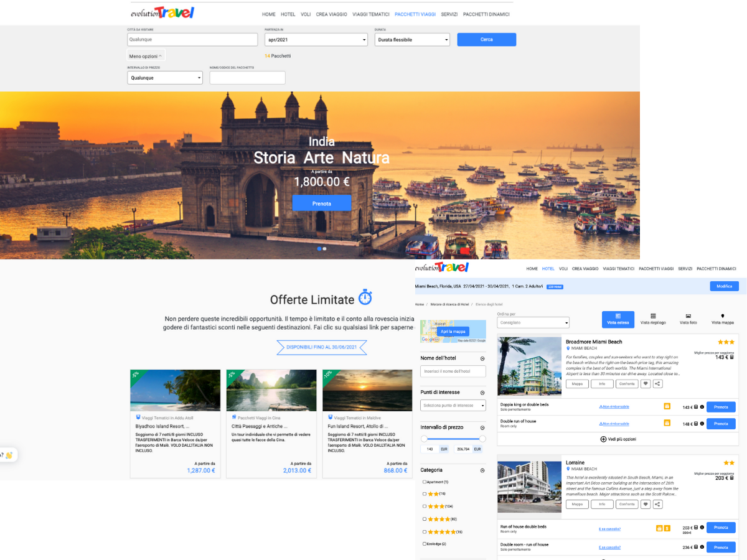Image resolution: width=747 pixels, height=560 pixels.
Task: Click the left handle of price range slider
Action: [423, 439]
